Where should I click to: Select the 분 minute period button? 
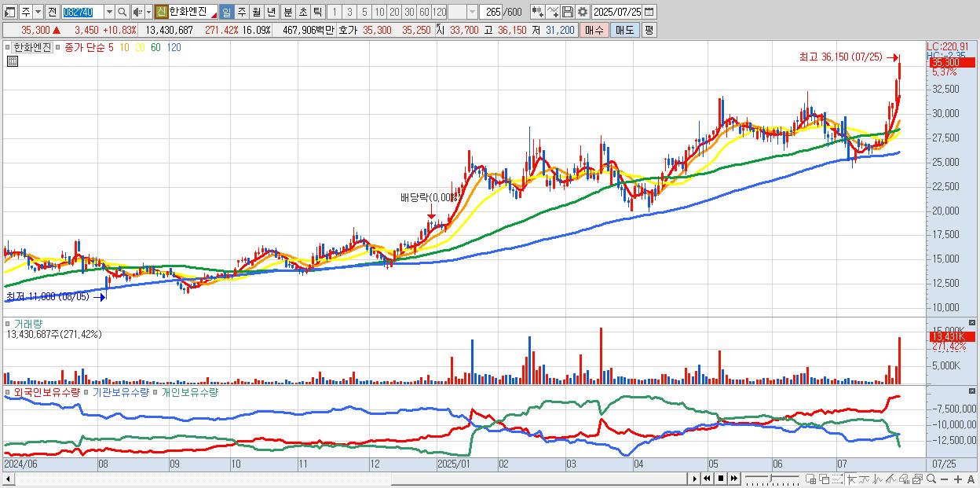tap(287, 13)
